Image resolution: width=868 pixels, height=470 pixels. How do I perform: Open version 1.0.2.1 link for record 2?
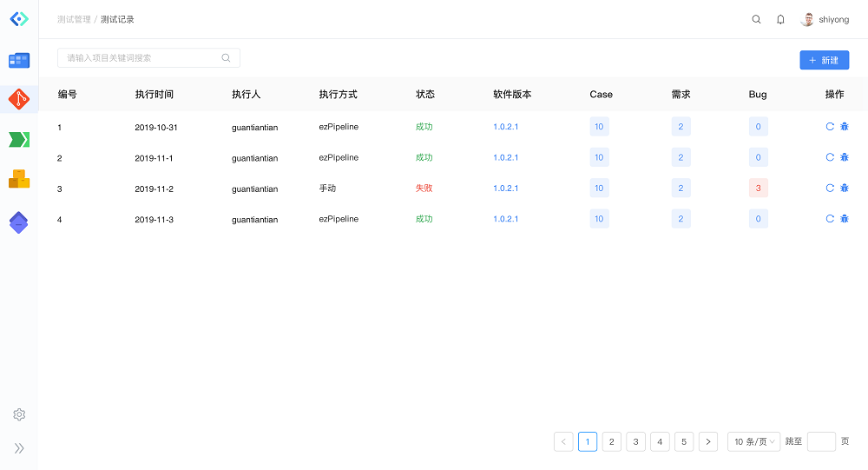[x=505, y=158]
